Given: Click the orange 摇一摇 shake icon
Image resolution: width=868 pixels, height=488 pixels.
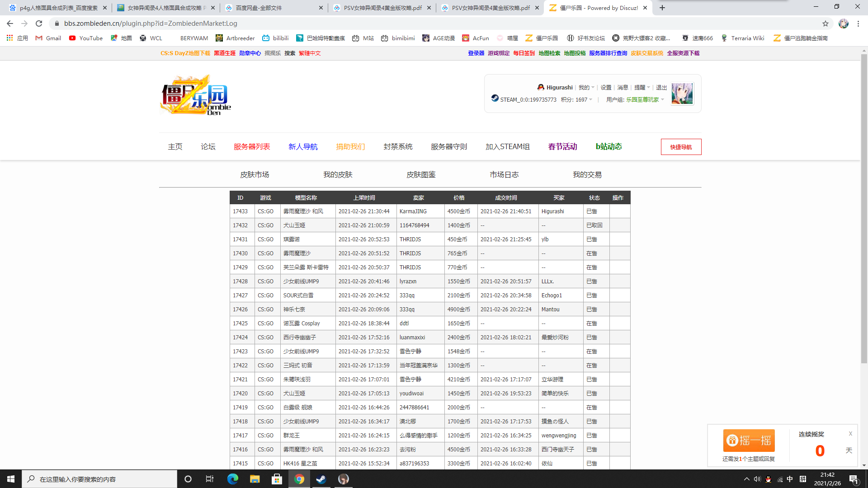Looking at the screenshot, I should coord(749,441).
